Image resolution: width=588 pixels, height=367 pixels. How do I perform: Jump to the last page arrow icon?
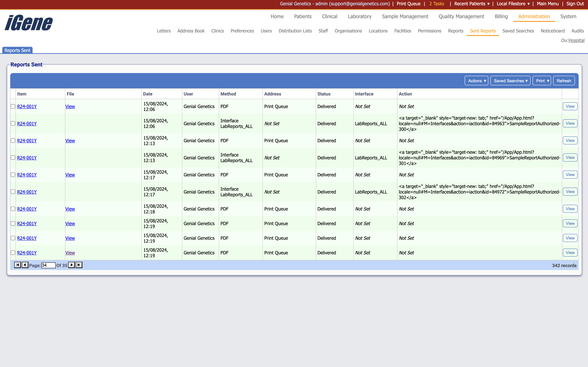point(78,265)
